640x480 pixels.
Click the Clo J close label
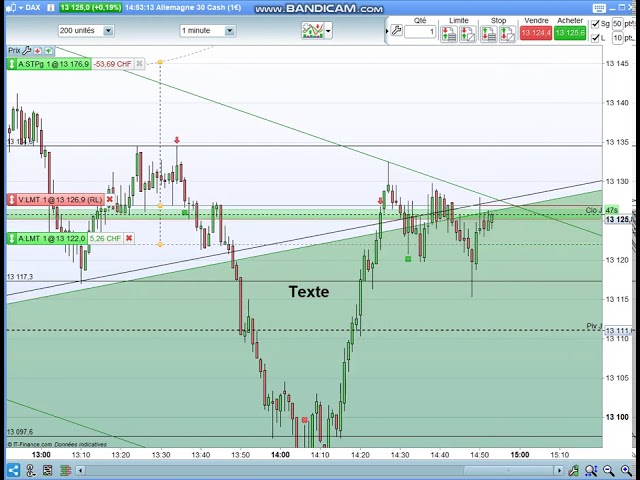tap(594, 210)
